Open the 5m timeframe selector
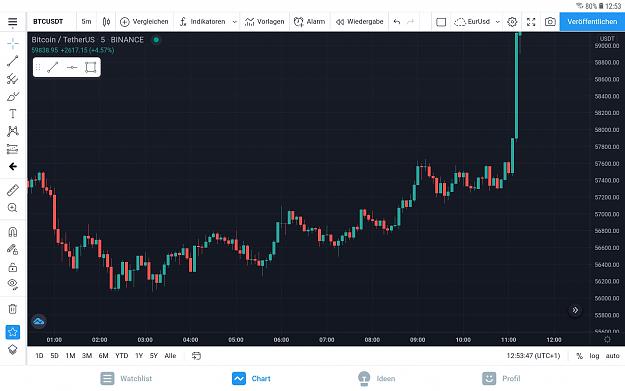Screen dimensions: 625x391 click(x=86, y=22)
